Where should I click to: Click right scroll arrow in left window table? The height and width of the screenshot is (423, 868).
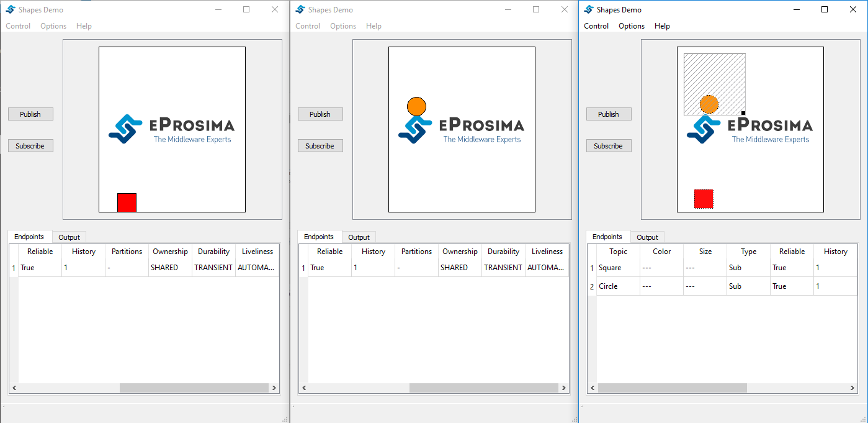point(274,388)
